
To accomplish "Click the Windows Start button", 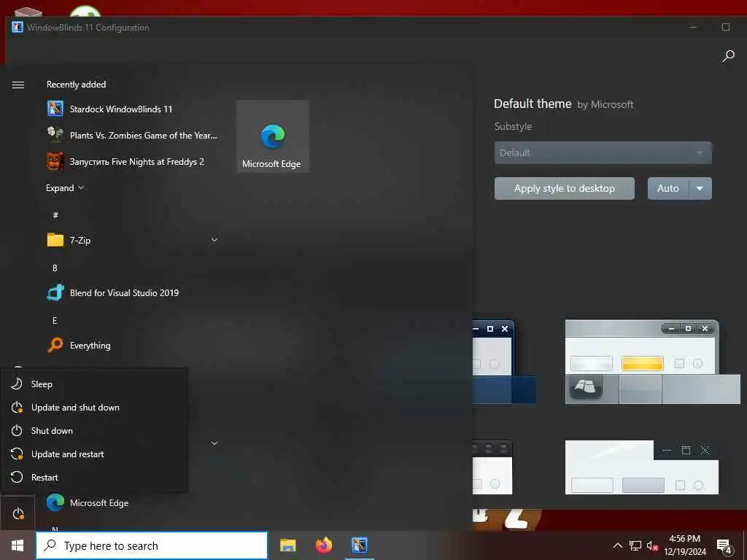I will [18, 545].
